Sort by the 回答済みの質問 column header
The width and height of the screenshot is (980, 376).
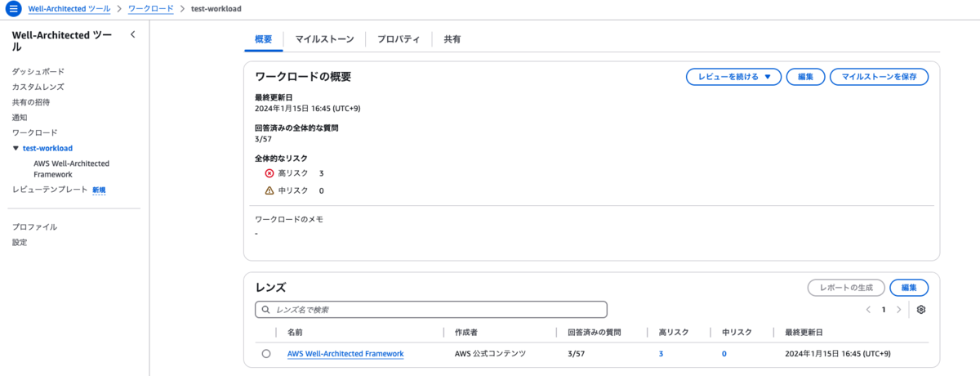click(595, 333)
